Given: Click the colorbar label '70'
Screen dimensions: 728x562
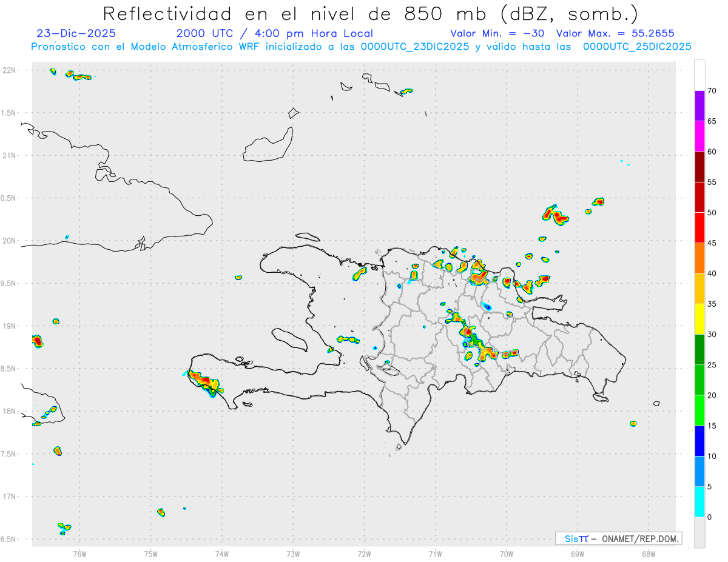Looking at the screenshot, I should pyautogui.click(x=712, y=91).
